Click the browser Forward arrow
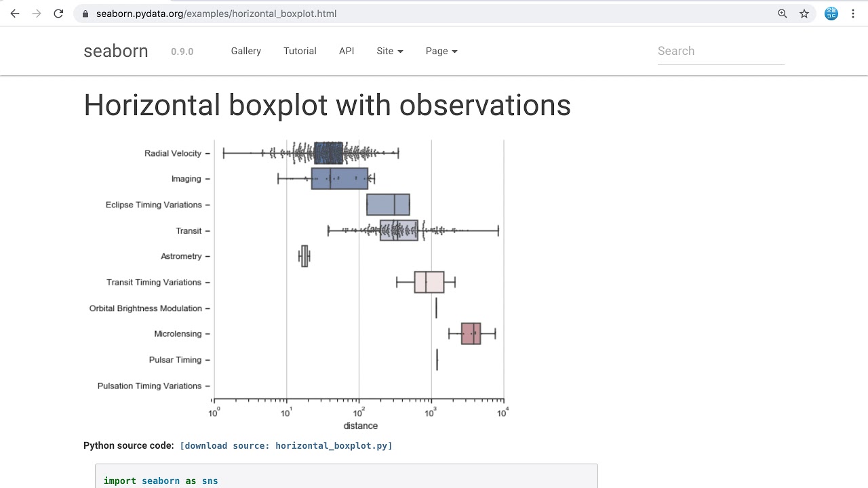Screen dimensions: 868x488 click(37, 14)
